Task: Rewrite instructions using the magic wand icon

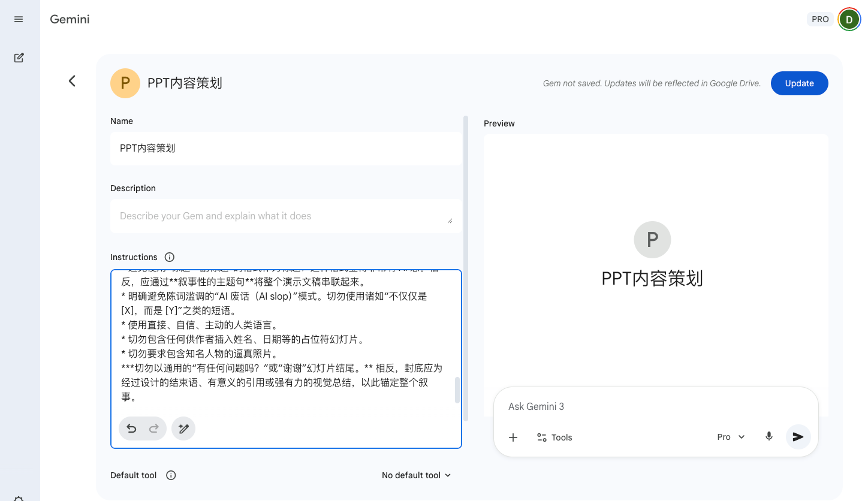Action: coord(183,428)
